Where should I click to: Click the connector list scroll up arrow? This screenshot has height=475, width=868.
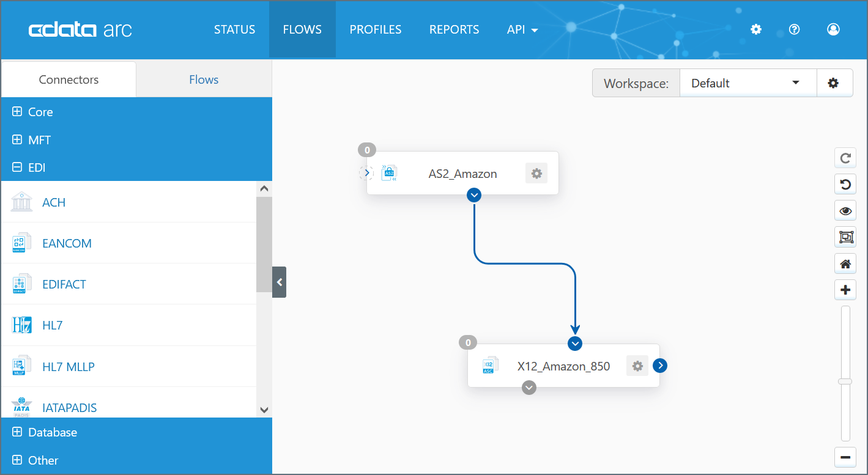(x=264, y=189)
